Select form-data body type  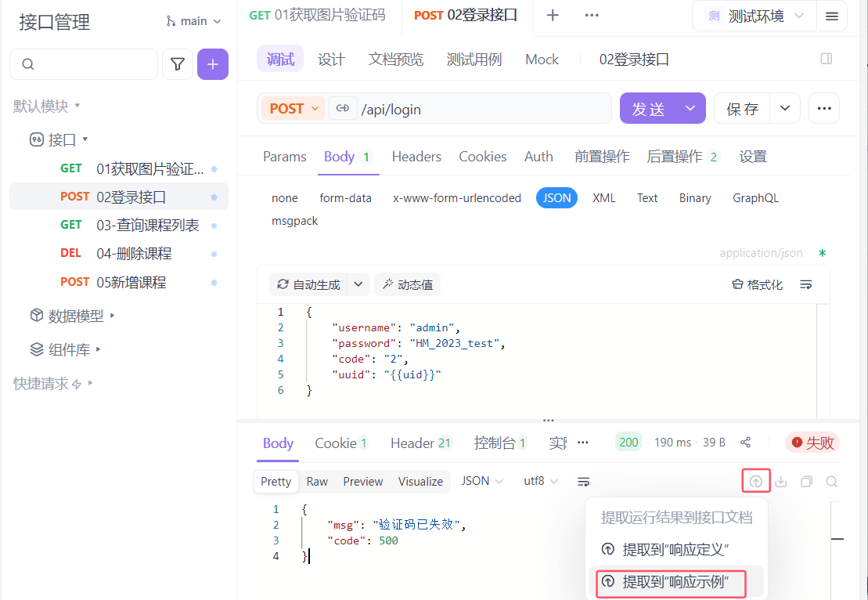click(345, 198)
